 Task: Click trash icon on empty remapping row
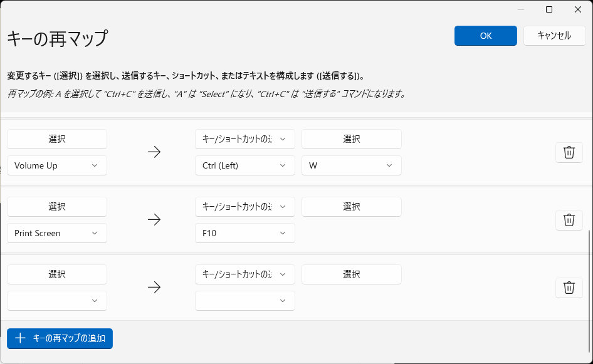tap(569, 288)
